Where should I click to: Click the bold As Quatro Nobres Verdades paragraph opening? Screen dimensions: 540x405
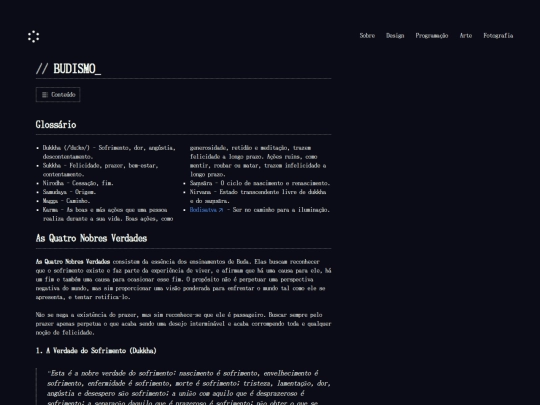coord(73,262)
